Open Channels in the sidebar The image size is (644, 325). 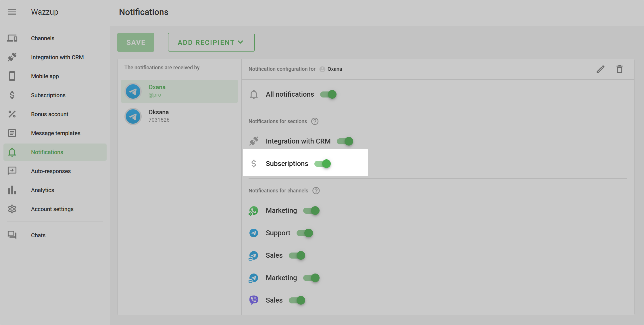pos(55,38)
